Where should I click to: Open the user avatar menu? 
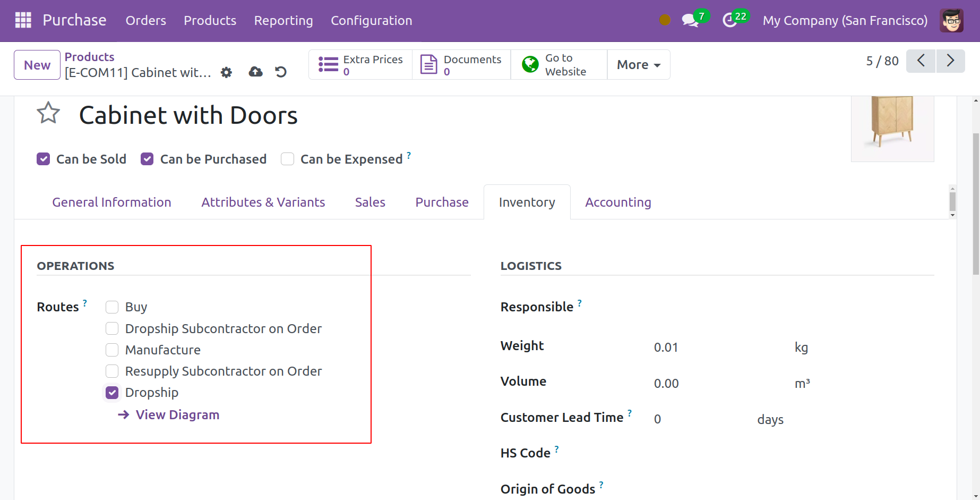(951, 21)
